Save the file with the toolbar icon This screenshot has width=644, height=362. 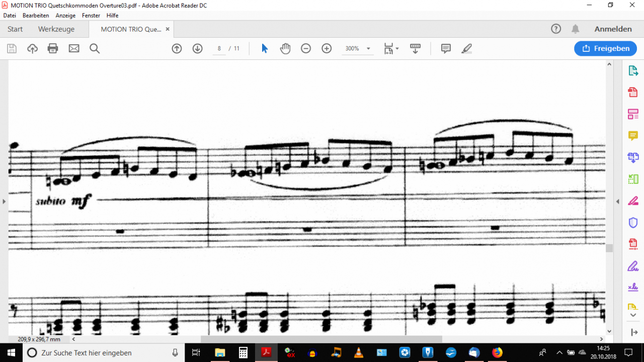tap(12, 48)
